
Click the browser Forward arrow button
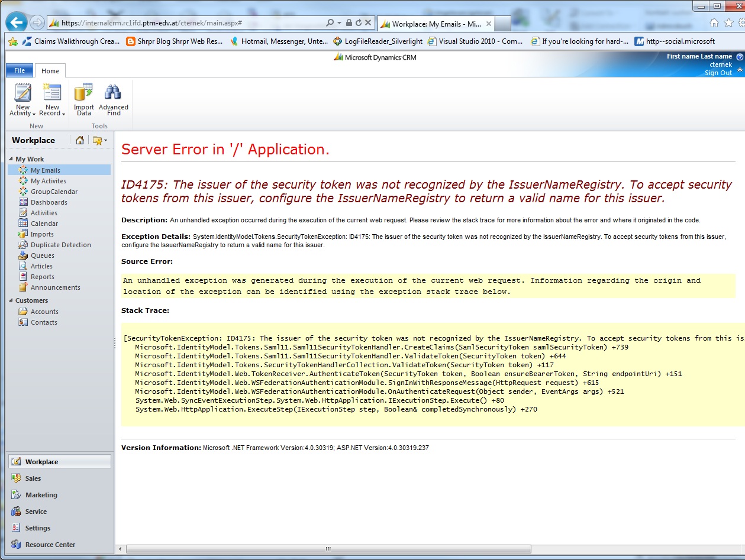coord(37,23)
